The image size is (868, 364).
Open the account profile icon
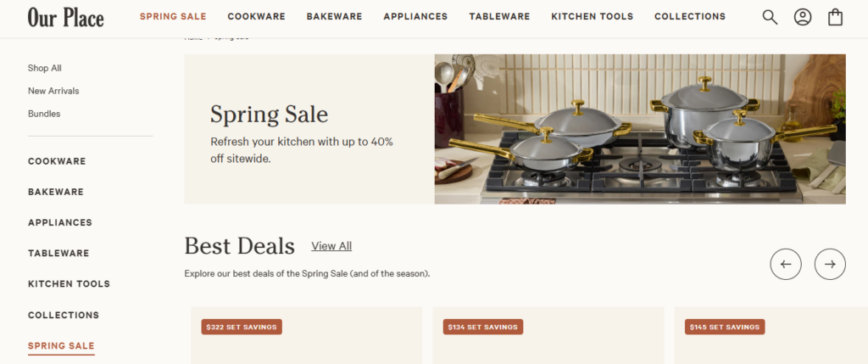[803, 17]
